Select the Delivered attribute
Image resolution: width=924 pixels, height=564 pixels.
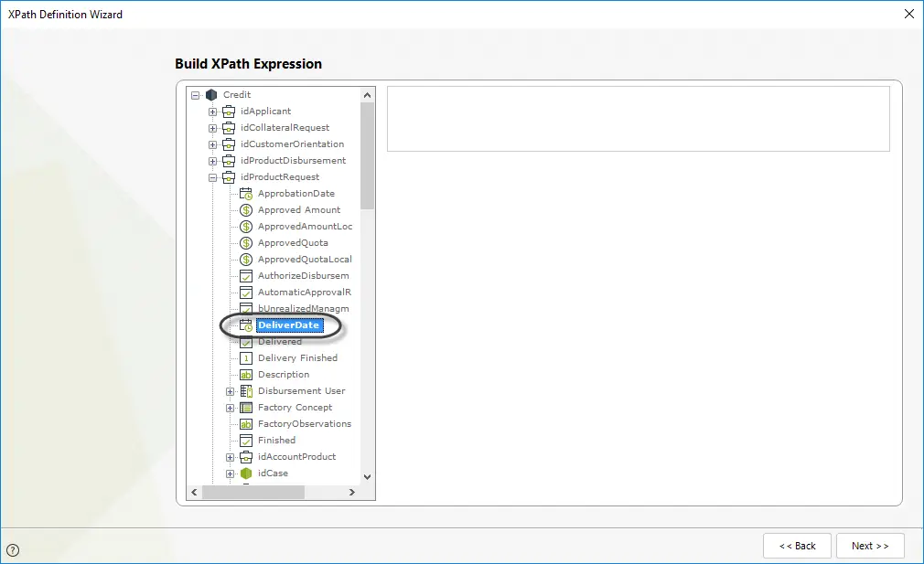[280, 342]
